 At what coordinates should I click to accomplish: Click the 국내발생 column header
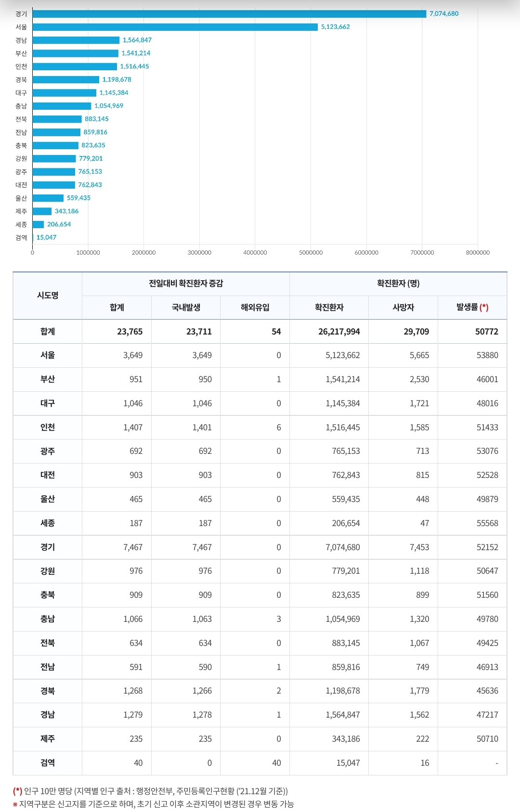point(186,307)
